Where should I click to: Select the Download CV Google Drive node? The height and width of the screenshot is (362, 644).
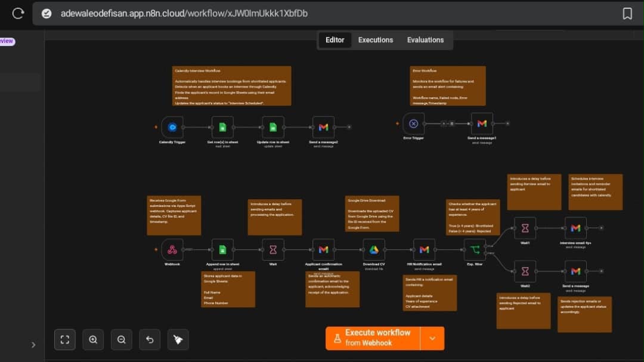point(374,249)
